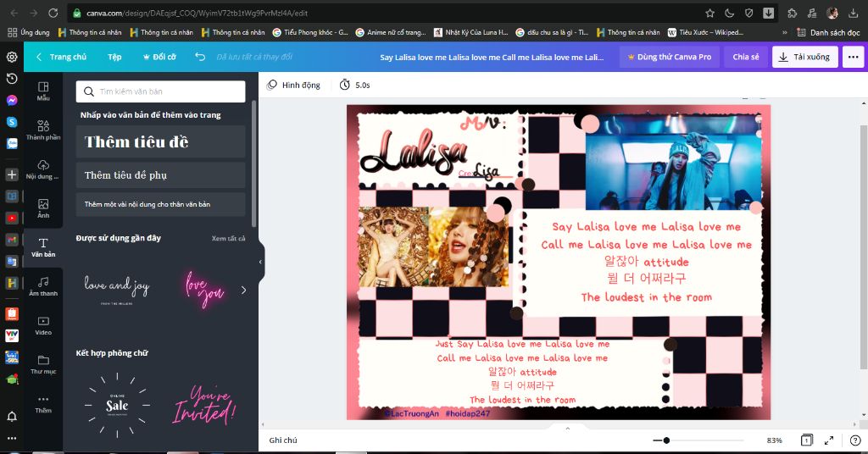Open the Mẫu templates panel
The image size is (868, 454).
tap(43, 91)
